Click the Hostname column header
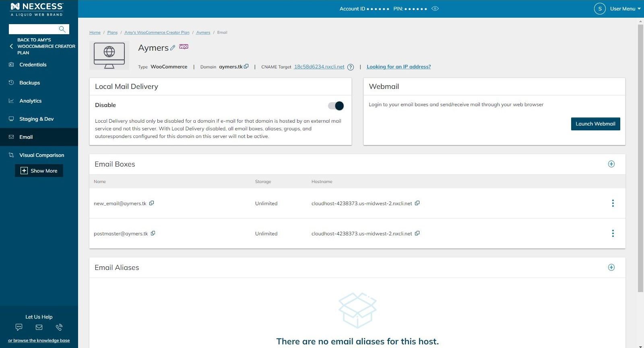Image resolution: width=644 pixels, height=348 pixels. [322, 181]
